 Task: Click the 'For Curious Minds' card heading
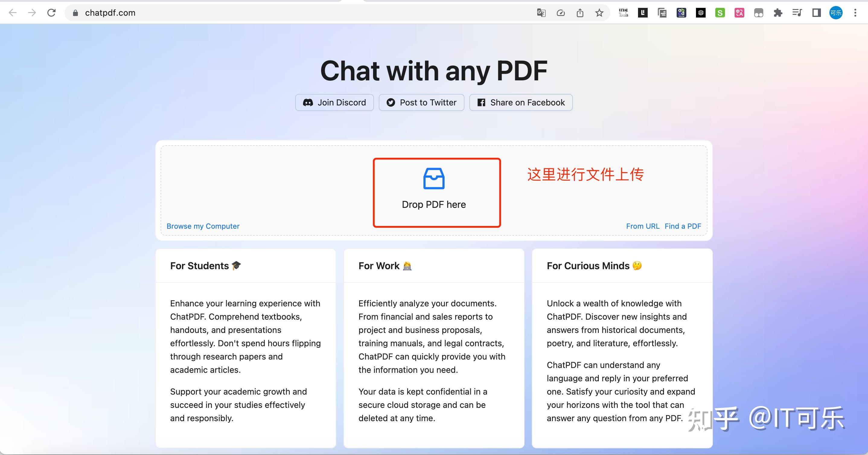594,266
